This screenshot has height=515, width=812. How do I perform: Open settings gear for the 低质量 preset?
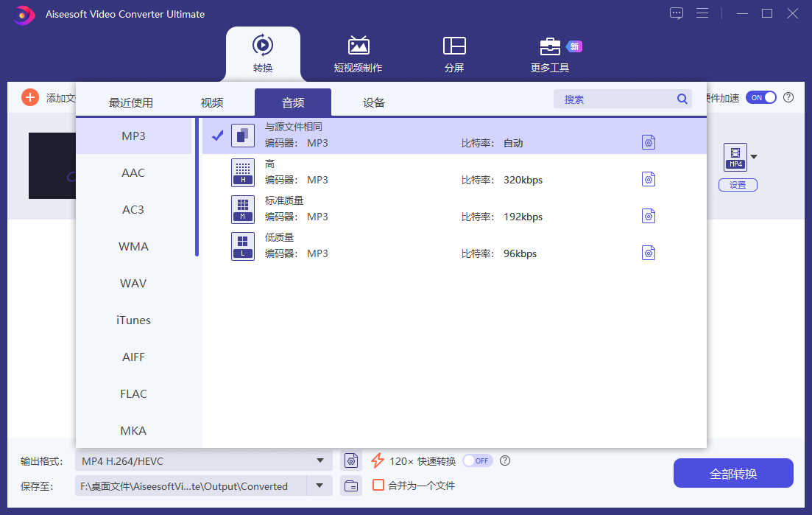[x=649, y=253]
